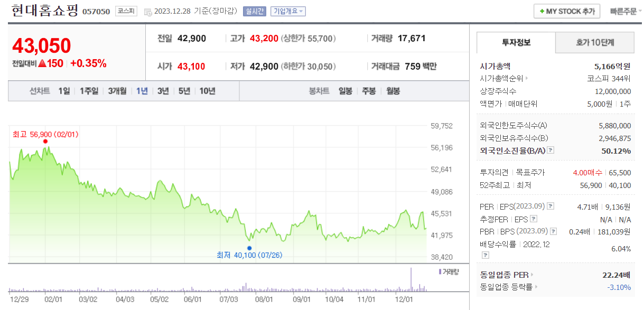644x310 pixels.
Task: Click the 외국인한도주식수(A) value 5,880,000
Action: coord(615,126)
